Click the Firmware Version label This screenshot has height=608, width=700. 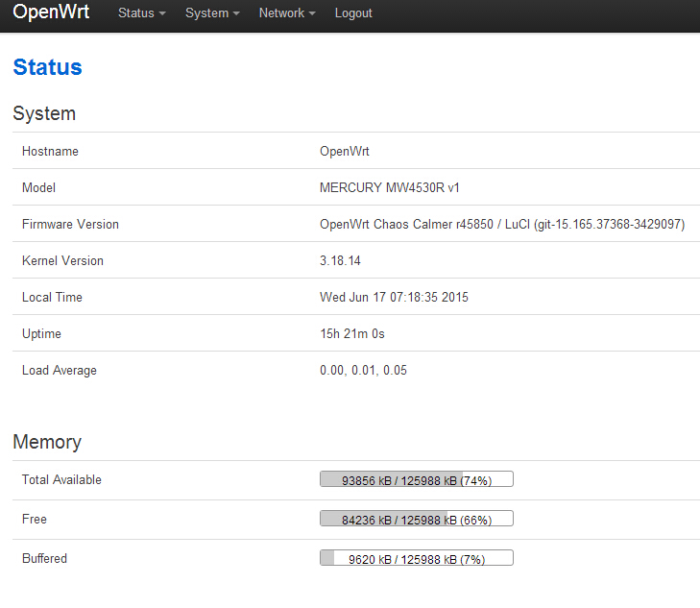point(70,225)
